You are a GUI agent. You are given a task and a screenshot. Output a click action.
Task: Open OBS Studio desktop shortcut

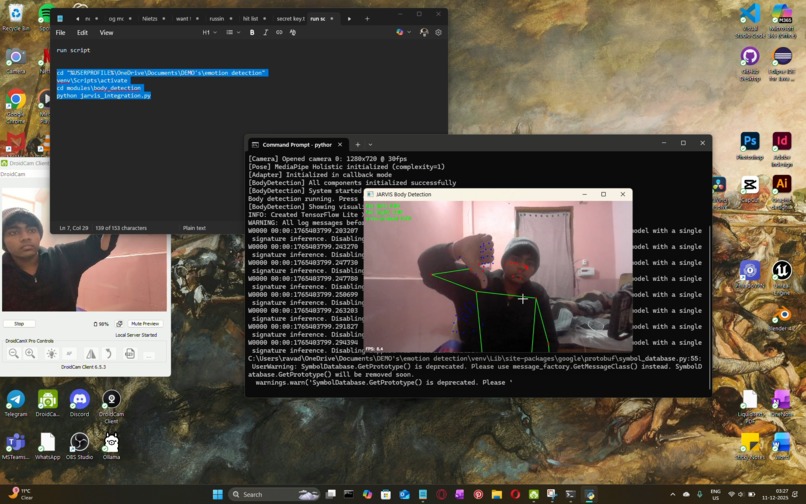point(79,445)
